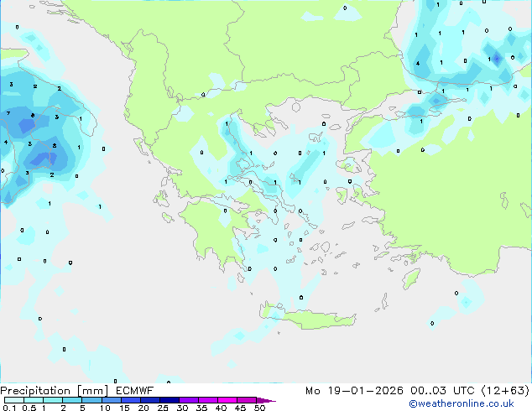Click the '10' legend scale label

[105, 408]
